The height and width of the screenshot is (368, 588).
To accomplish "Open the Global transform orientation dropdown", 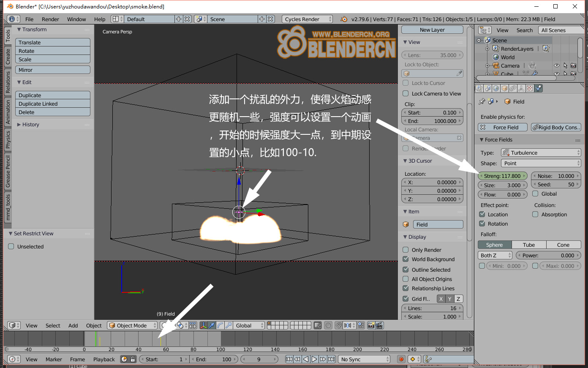I will tap(248, 325).
